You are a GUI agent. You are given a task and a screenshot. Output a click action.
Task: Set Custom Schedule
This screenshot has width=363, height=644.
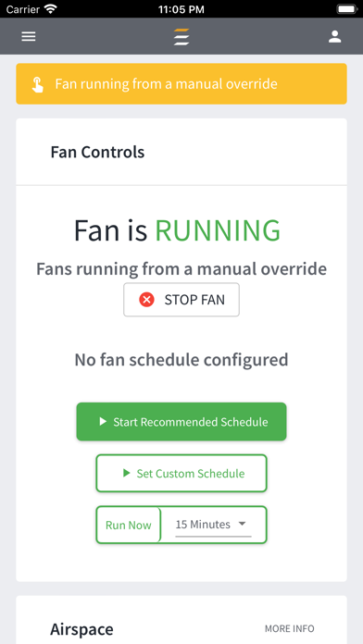181,473
